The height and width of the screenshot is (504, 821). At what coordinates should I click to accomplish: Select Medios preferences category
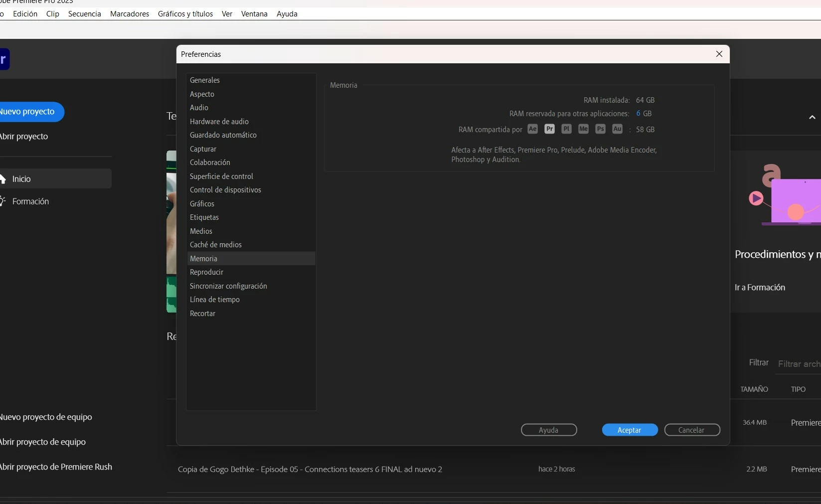(251, 231)
